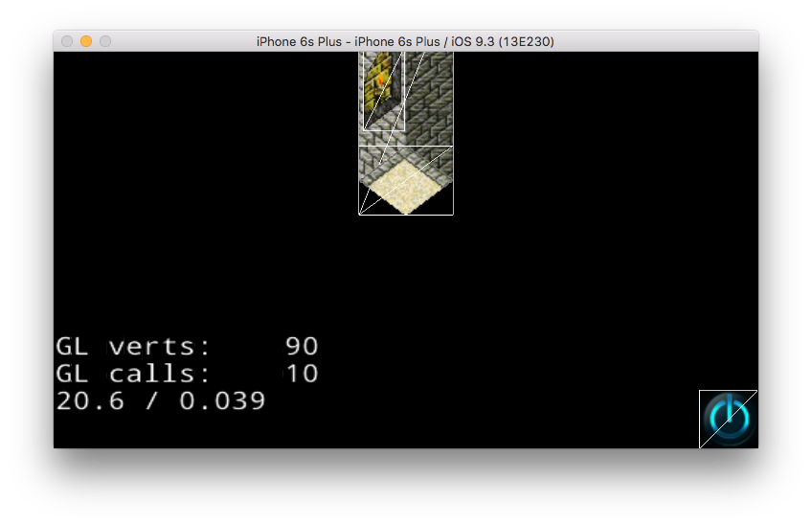Click the 0.039 frame time value
812x525 pixels.
(x=222, y=400)
